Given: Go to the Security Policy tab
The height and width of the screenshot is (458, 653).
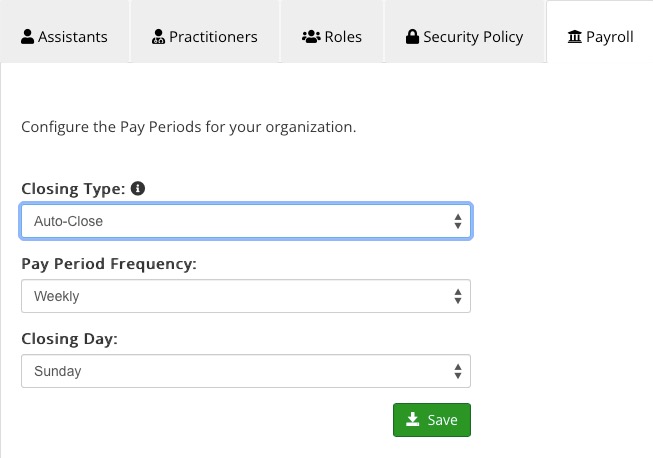Looking at the screenshot, I should coord(465,32).
